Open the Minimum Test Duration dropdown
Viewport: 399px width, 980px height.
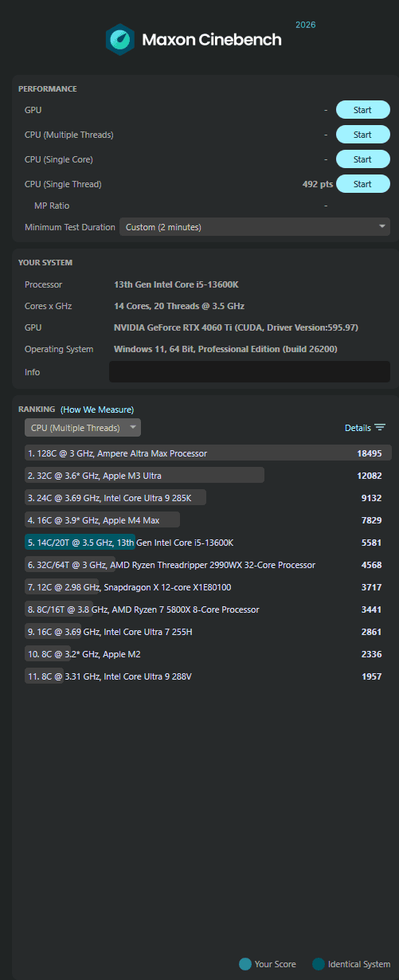tap(255, 227)
